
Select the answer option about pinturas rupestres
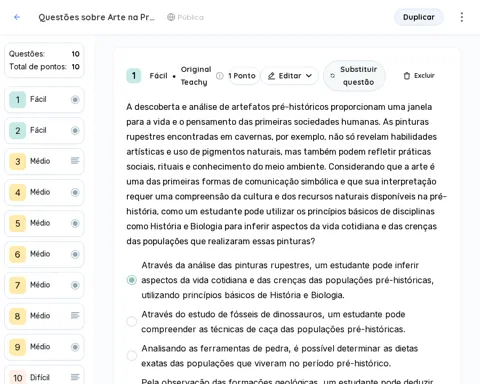(x=132, y=280)
